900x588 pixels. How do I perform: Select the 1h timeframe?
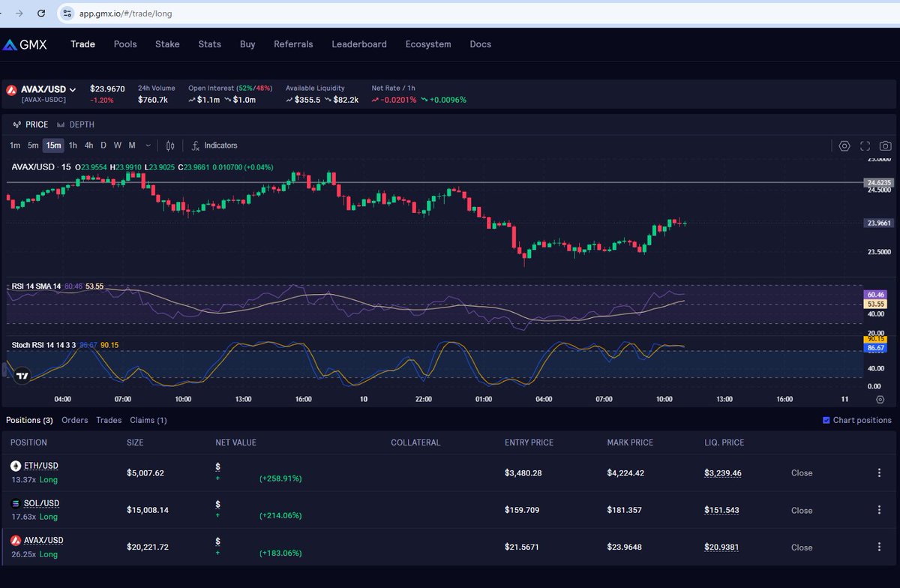tap(73, 145)
